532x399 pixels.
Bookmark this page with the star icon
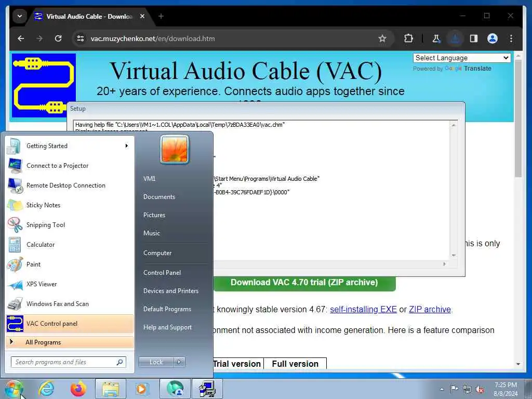(x=382, y=38)
